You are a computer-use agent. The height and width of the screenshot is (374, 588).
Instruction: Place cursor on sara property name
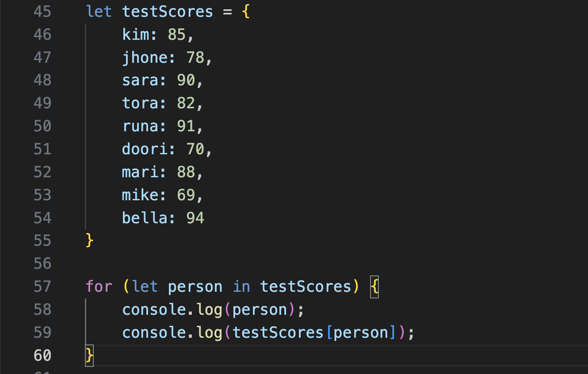(x=141, y=80)
